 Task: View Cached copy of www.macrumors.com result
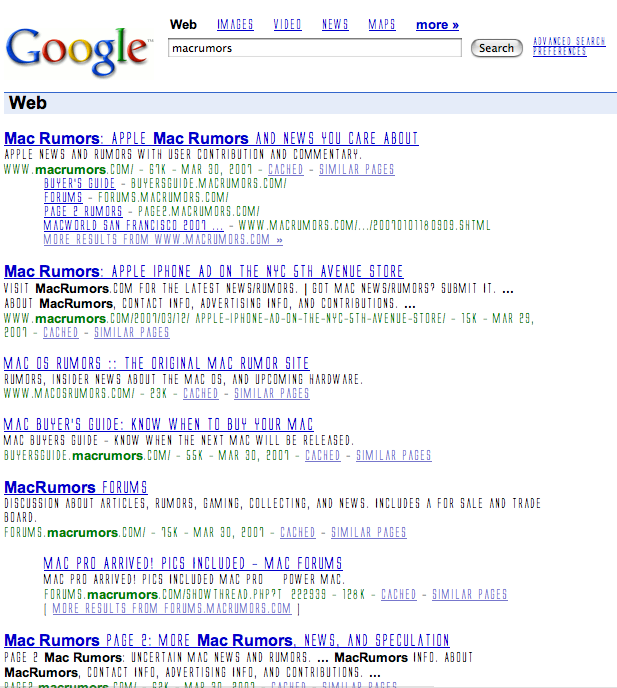click(286, 169)
